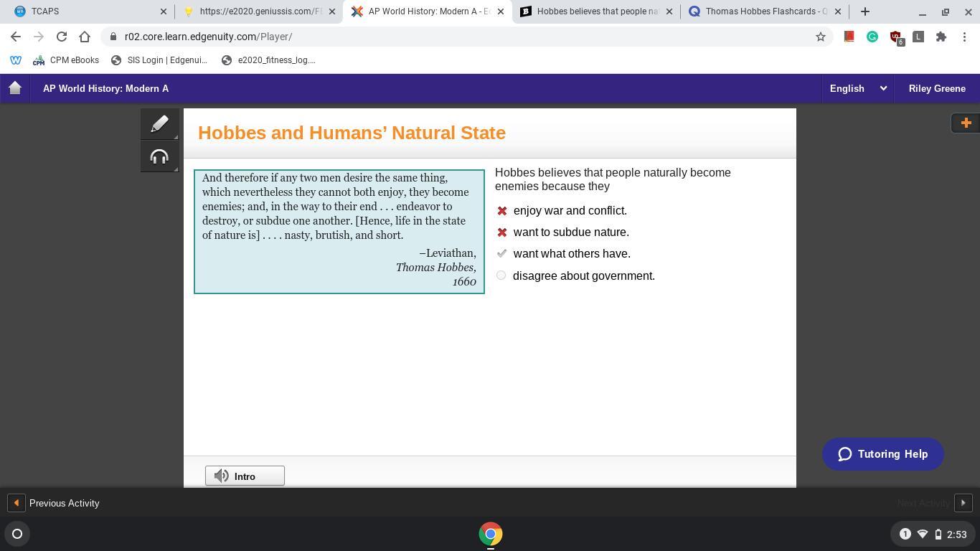The image size is (980, 551).
Task: Open the launcher circle button
Action: coord(17,534)
